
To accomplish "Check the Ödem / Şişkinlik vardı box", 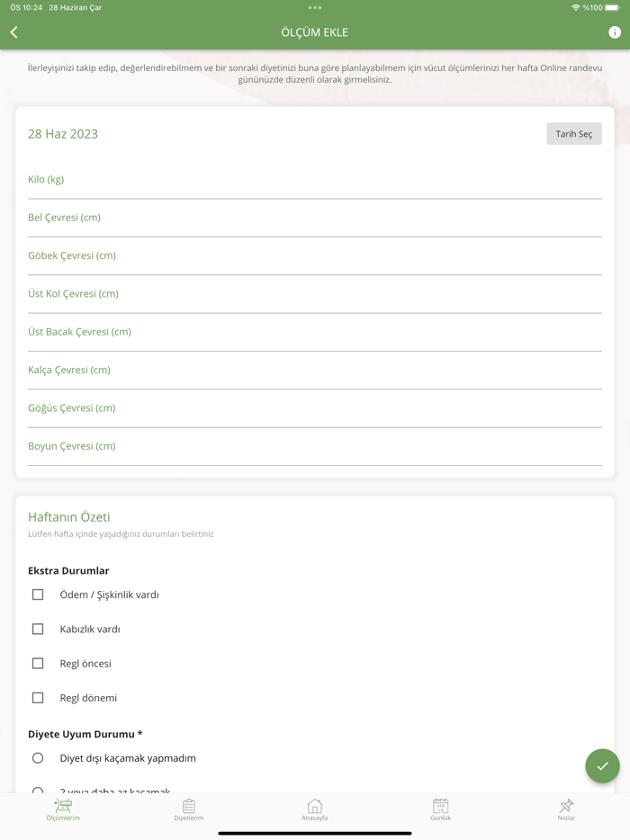I will [x=38, y=594].
